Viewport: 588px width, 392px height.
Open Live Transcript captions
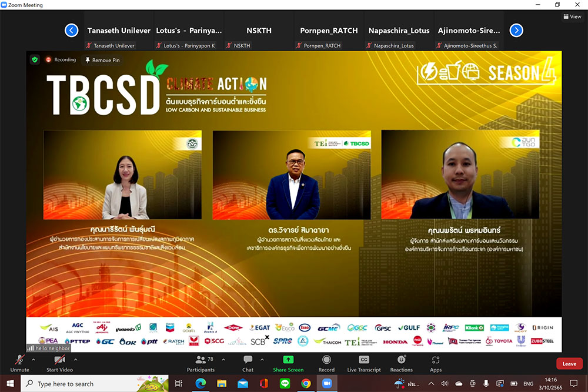tap(364, 364)
